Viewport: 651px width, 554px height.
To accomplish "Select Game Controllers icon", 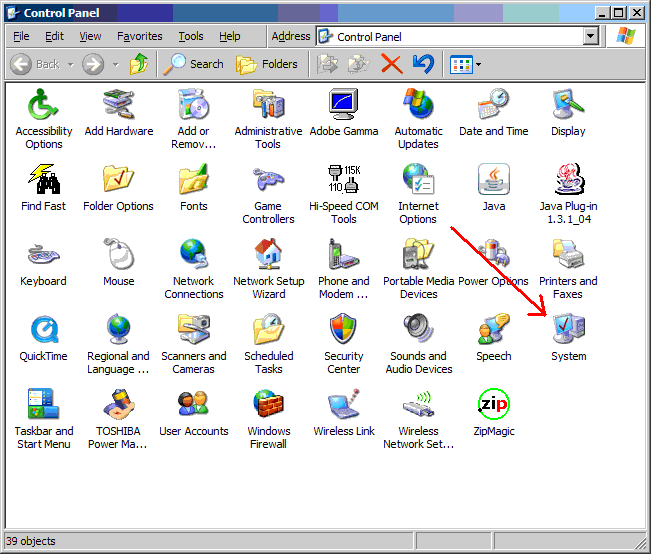I will (x=269, y=179).
